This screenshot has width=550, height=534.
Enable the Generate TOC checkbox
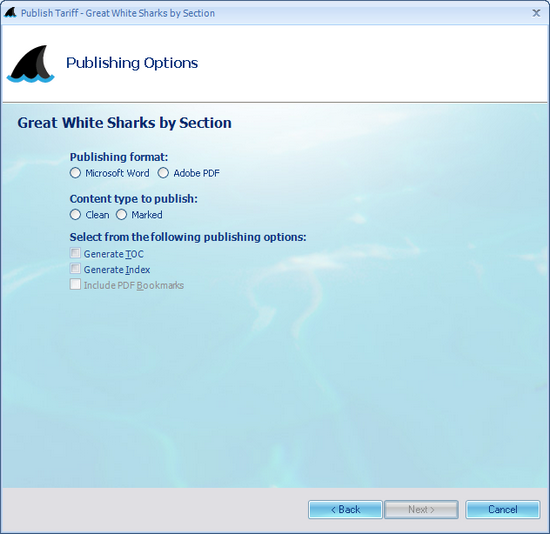[75, 253]
